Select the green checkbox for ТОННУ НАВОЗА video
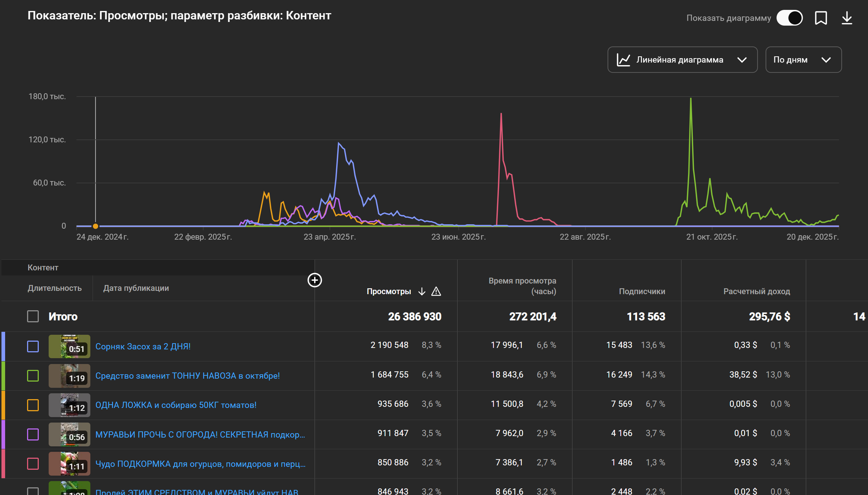 point(33,376)
